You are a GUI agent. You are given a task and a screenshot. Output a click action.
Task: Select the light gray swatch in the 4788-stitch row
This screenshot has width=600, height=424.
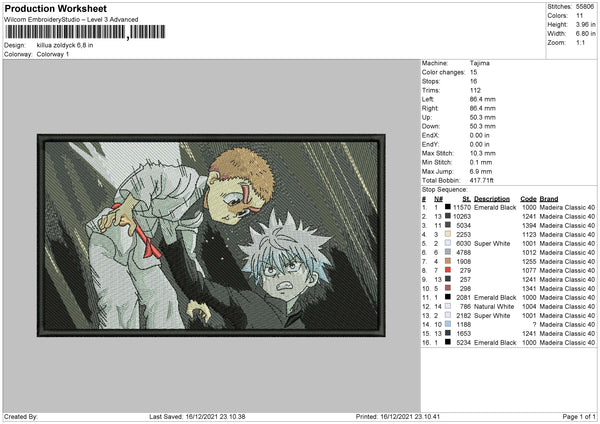[448, 252]
